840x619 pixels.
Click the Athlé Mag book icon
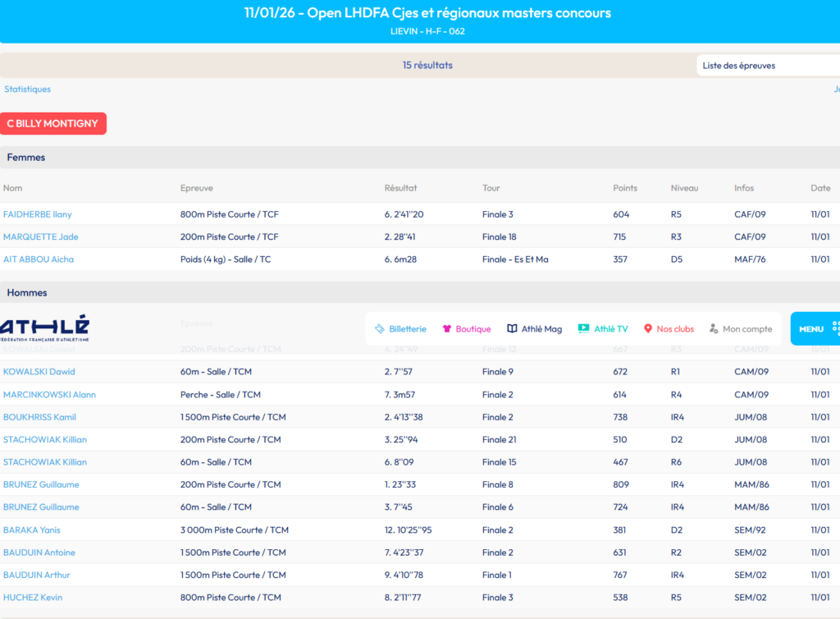(x=513, y=329)
